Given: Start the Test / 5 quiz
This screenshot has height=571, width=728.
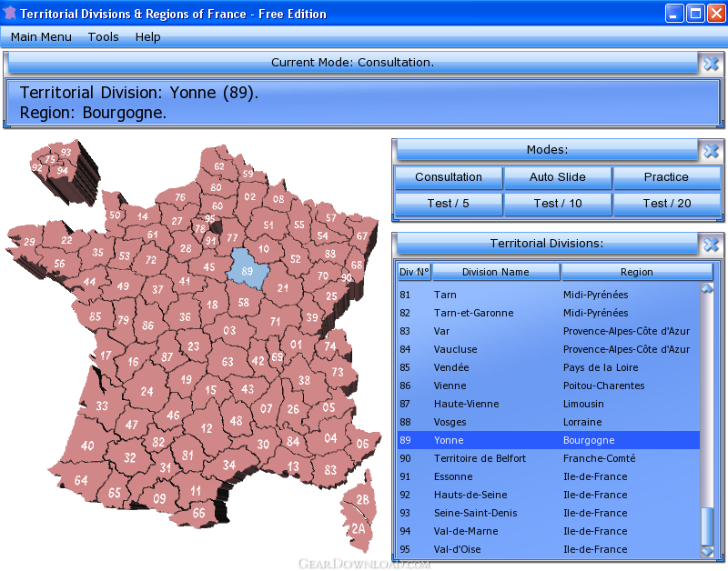Looking at the screenshot, I should [x=449, y=204].
